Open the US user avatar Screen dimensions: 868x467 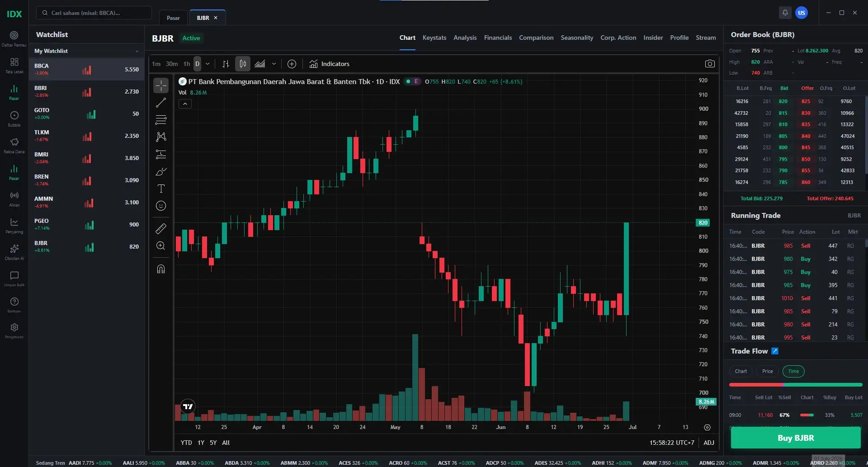coord(802,13)
